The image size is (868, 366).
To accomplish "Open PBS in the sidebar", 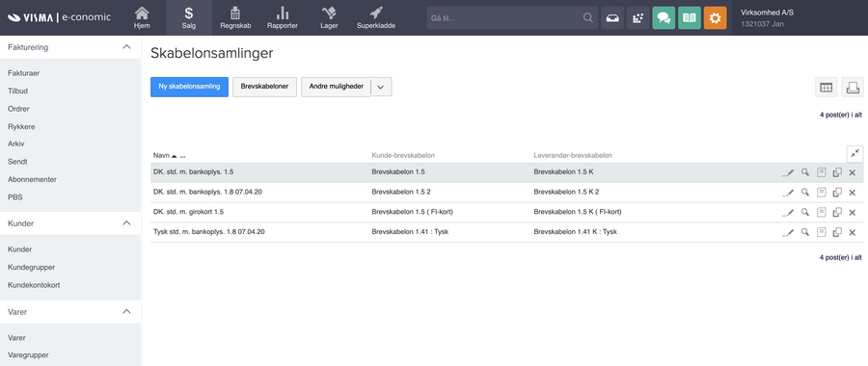I will (x=14, y=196).
